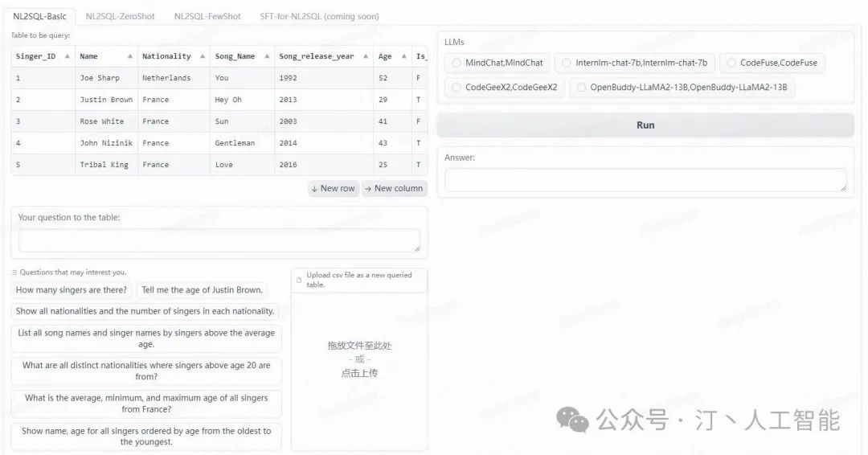The width and height of the screenshot is (868, 455).
Task: Sort table by Song_release_year column arrow
Action: 366,56
